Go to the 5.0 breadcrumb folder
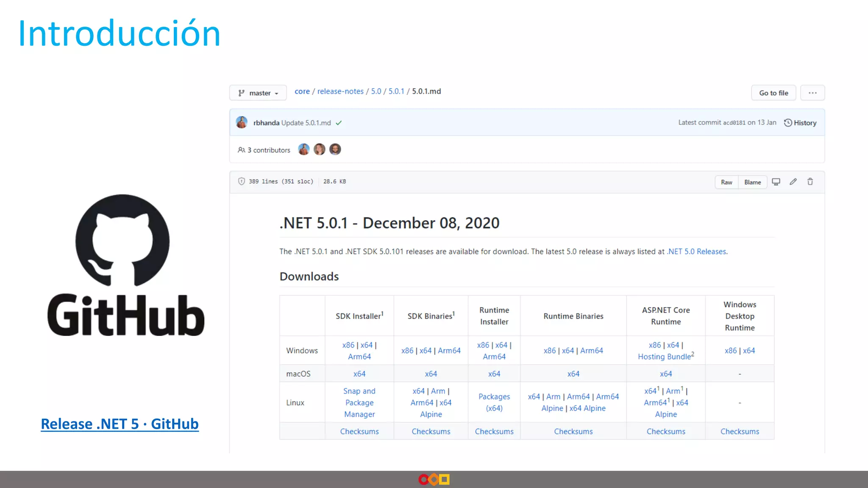The image size is (868, 488). pos(376,91)
